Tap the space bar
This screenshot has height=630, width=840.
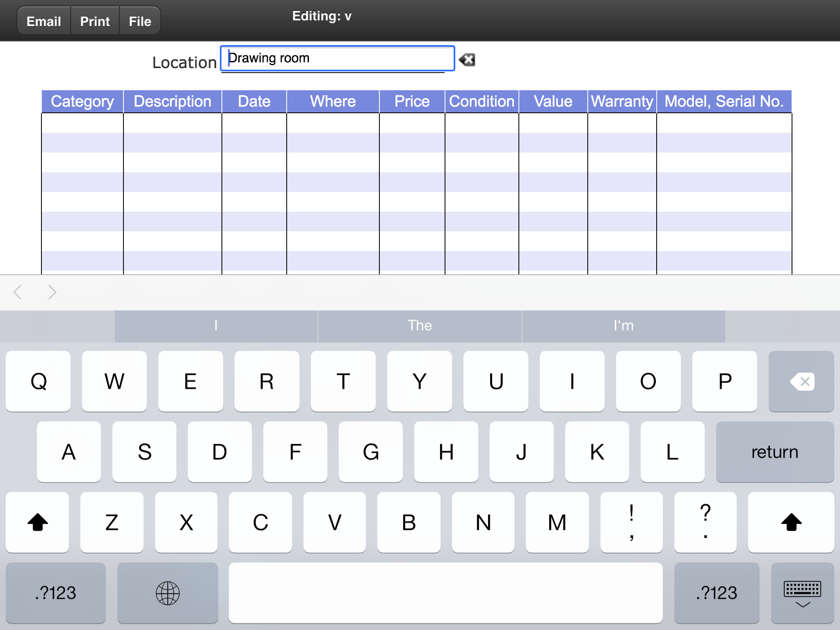point(445,593)
